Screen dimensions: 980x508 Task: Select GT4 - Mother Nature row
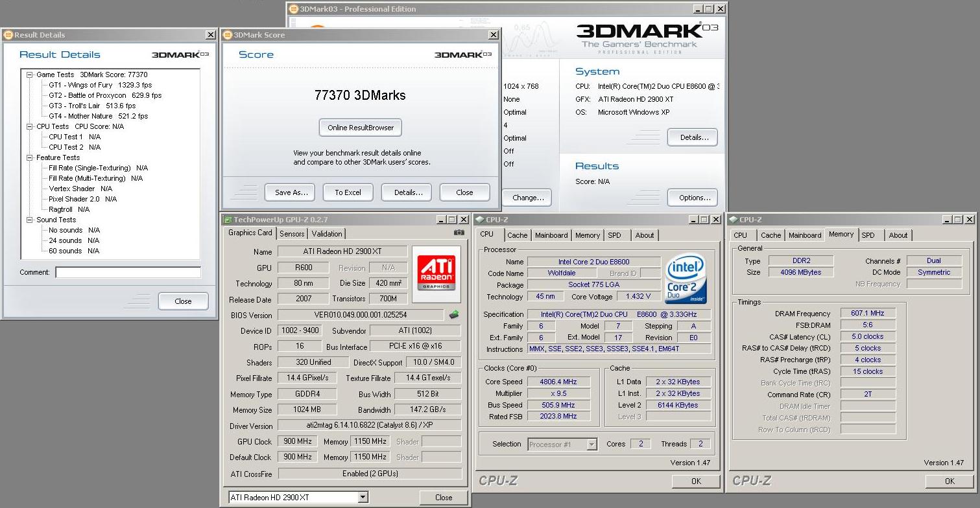point(98,116)
